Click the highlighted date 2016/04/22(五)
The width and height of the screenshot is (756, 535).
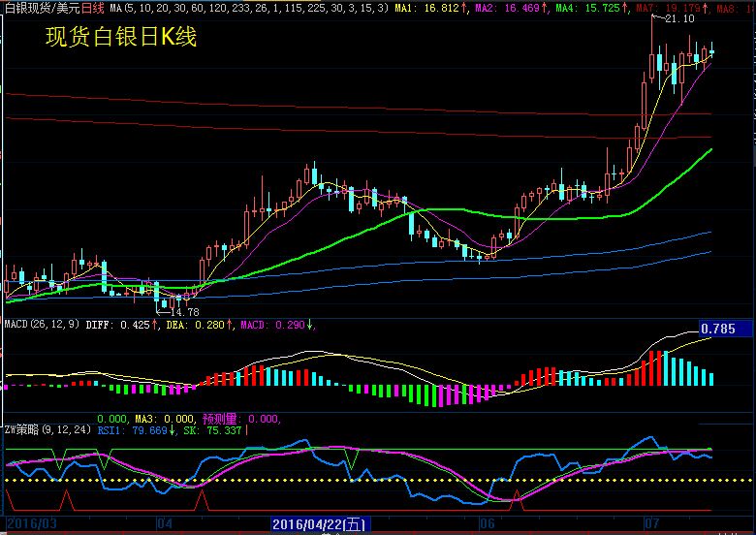click(x=319, y=524)
